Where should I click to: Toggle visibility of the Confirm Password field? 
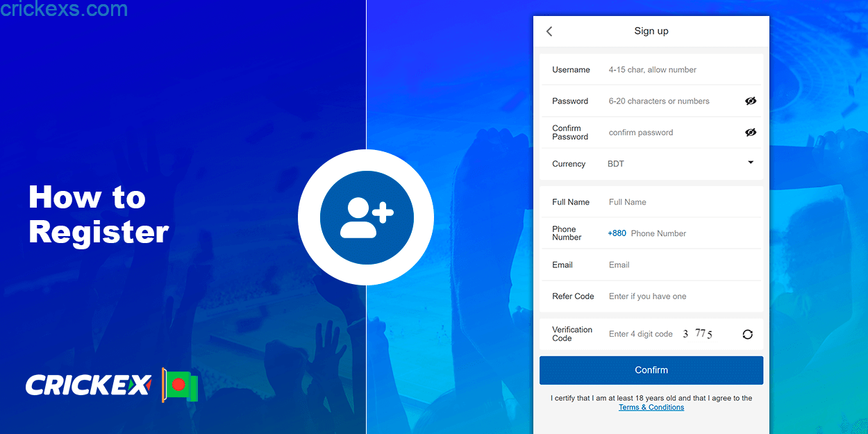(x=751, y=132)
